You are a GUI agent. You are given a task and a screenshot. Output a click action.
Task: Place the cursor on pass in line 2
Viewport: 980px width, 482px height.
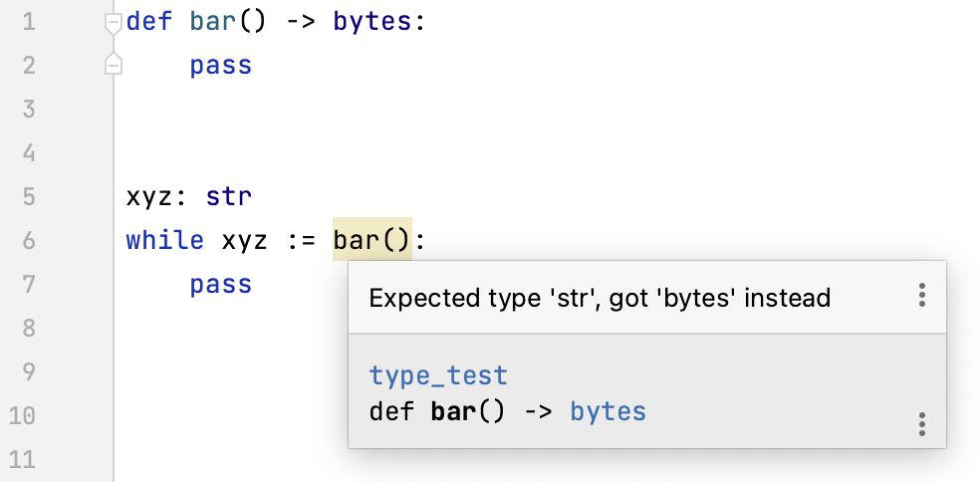(221, 66)
